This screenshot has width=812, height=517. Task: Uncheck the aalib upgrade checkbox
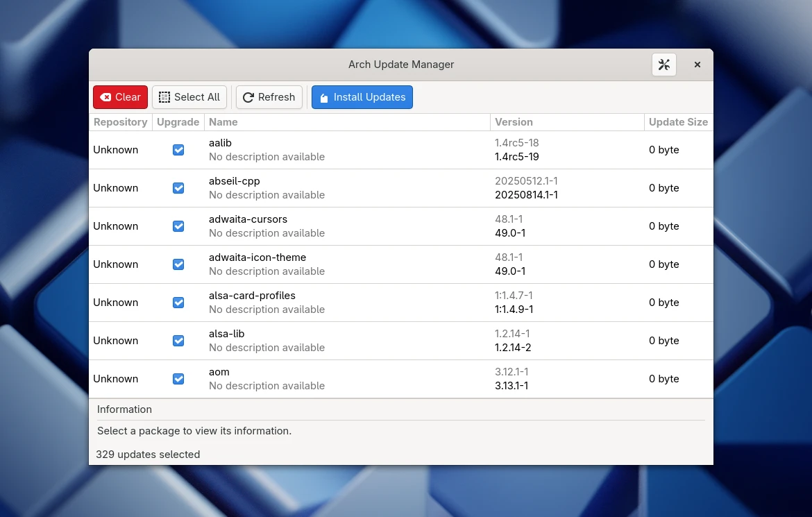pyautogui.click(x=178, y=149)
